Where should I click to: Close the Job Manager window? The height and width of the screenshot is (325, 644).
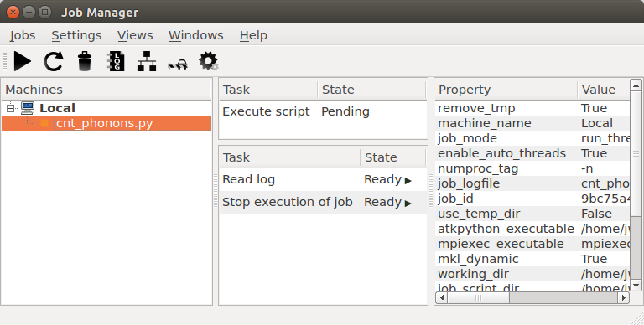pyautogui.click(x=13, y=12)
